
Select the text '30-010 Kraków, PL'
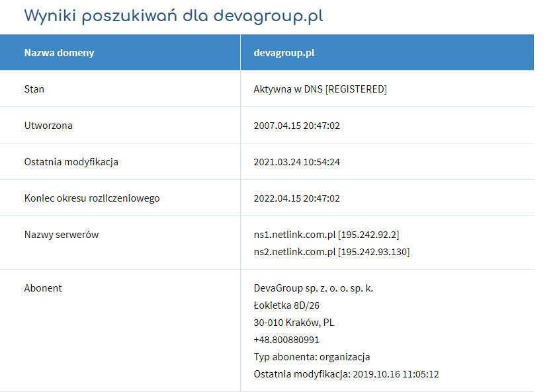pos(294,323)
